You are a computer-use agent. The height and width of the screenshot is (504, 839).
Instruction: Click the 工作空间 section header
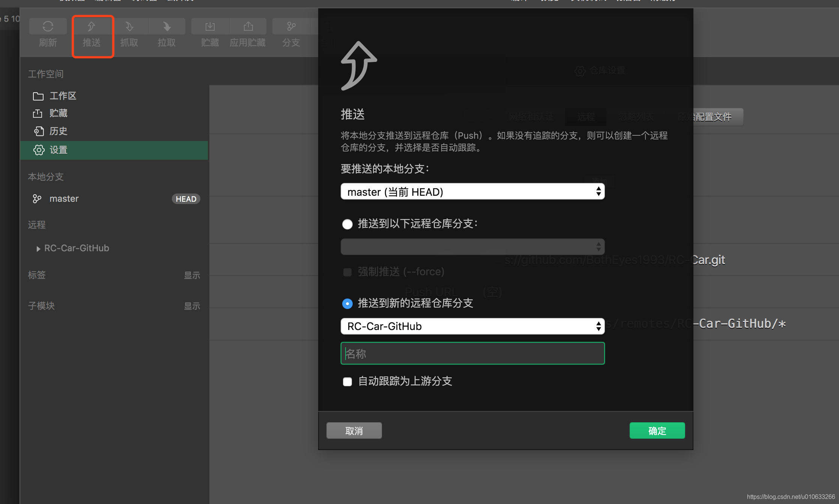[46, 74]
